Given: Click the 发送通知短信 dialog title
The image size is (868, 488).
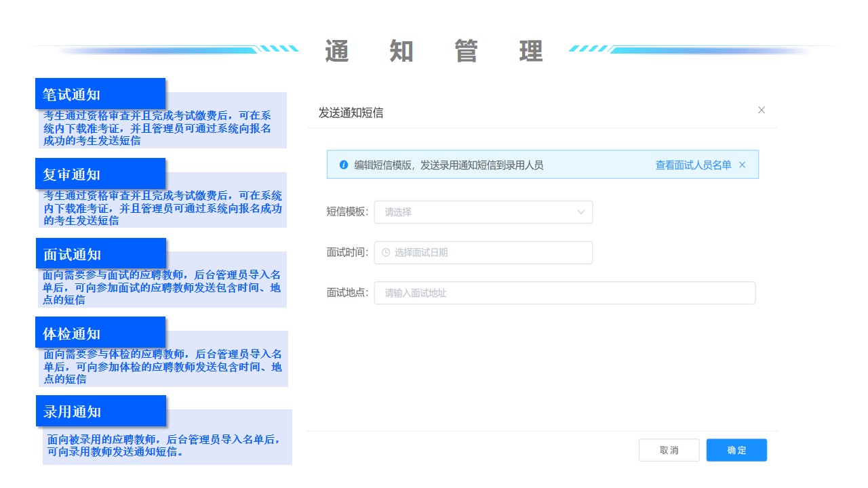Looking at the screenshot, I should pyautogui.click(x=351, y=113).
